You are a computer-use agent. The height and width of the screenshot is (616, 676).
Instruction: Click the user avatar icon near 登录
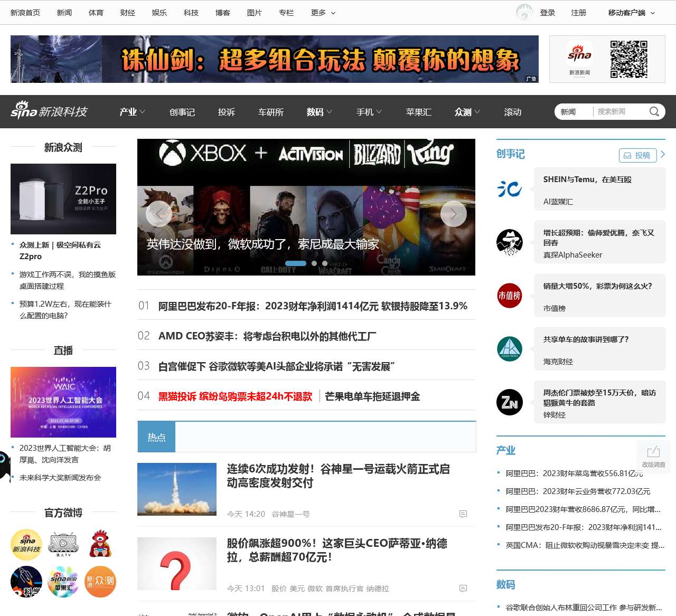tap(524, 12)
